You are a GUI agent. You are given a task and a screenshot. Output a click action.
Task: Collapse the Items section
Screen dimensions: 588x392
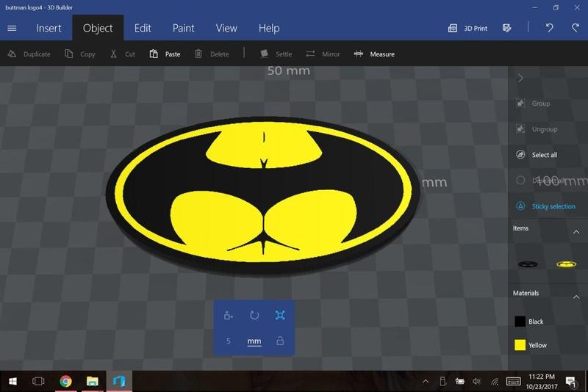576,232
